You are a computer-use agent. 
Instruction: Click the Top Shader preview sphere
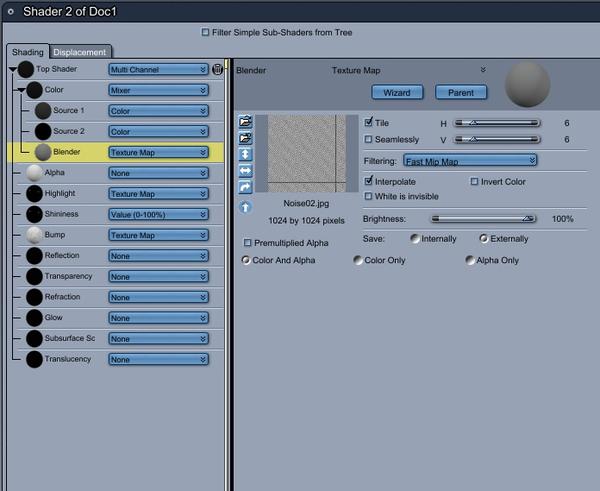pos(26,69)
